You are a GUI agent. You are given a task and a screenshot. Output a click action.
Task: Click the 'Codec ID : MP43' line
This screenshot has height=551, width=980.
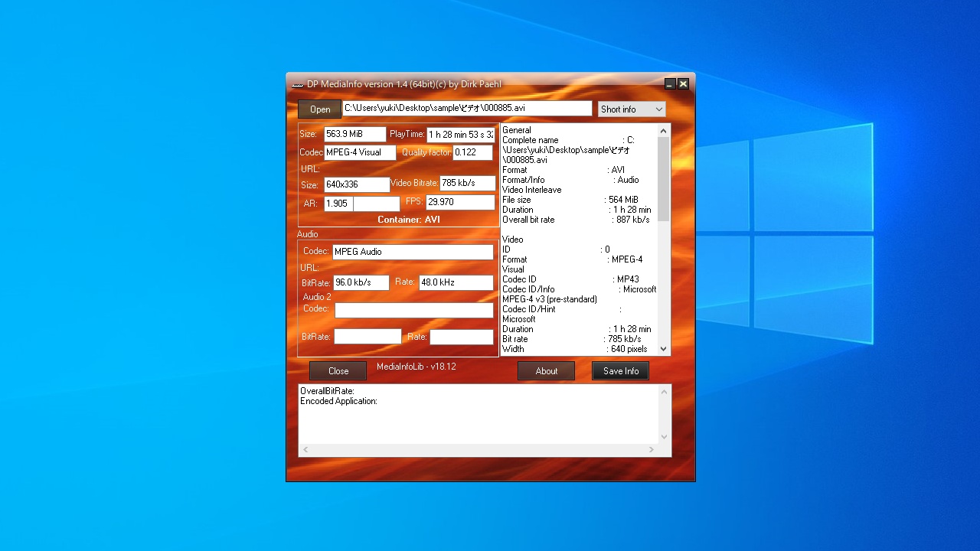[570, 279]
